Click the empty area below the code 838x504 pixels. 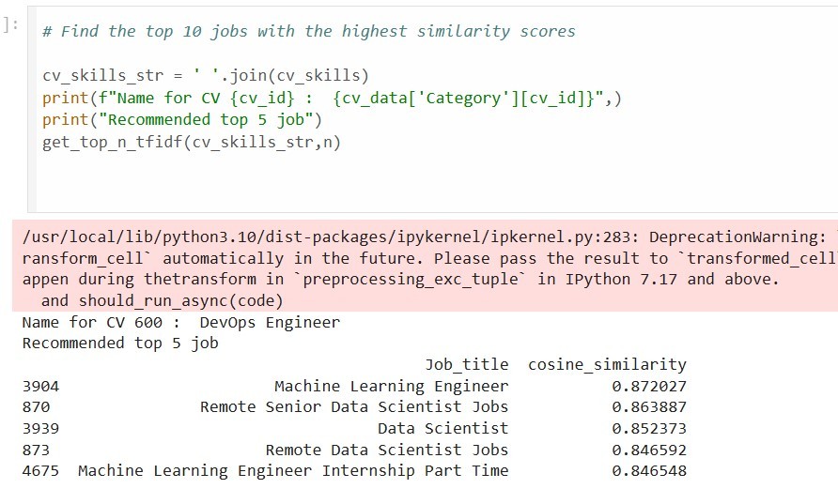click(x=427, y=181)
